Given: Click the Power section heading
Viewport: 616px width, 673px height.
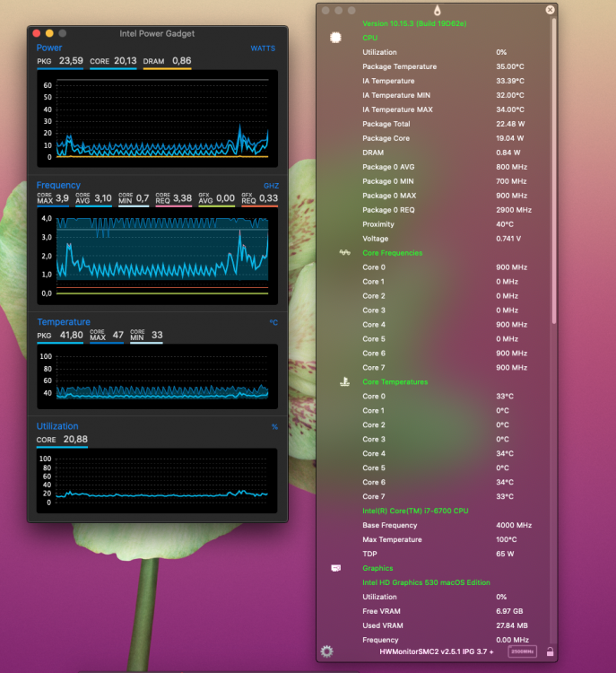Looking at the screenshot, I should [49, 48].
